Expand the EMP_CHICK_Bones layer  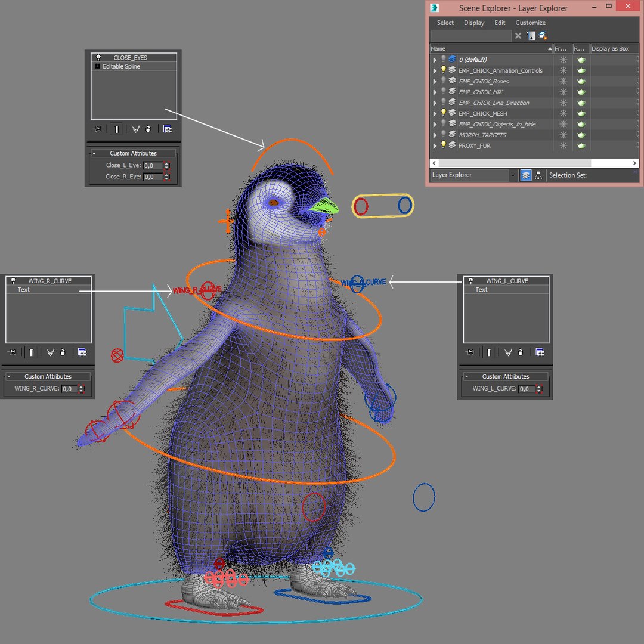[435, 81]
